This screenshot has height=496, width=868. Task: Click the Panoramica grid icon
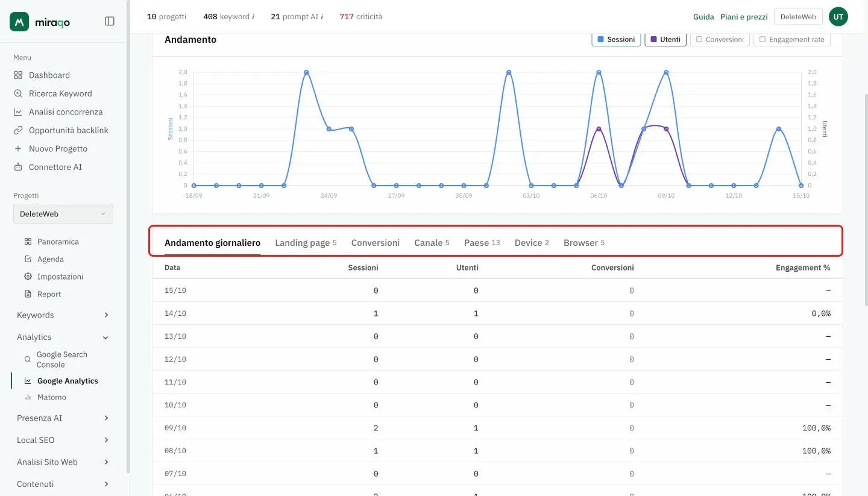(28, 242)
